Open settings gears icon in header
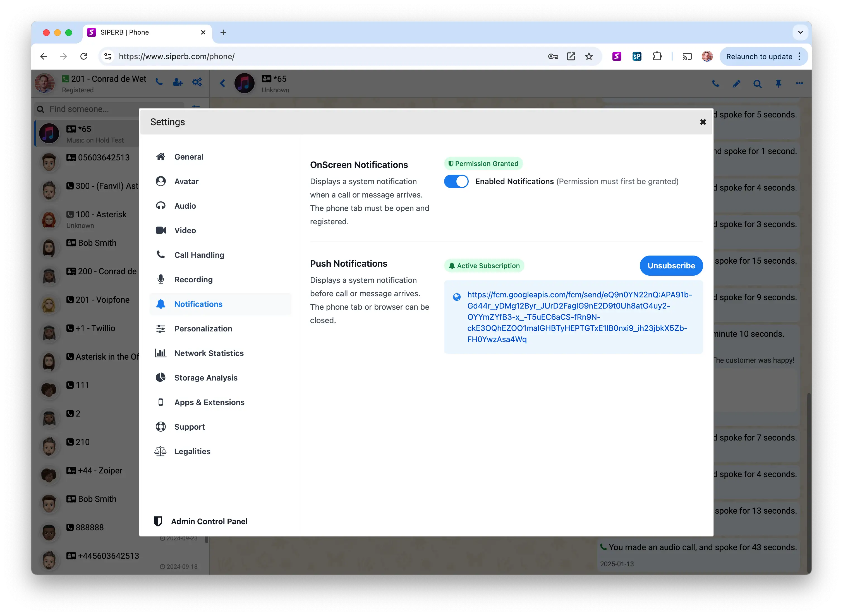Image resolution: width=843 pixels, height=616 pixels. click(197, 82)
